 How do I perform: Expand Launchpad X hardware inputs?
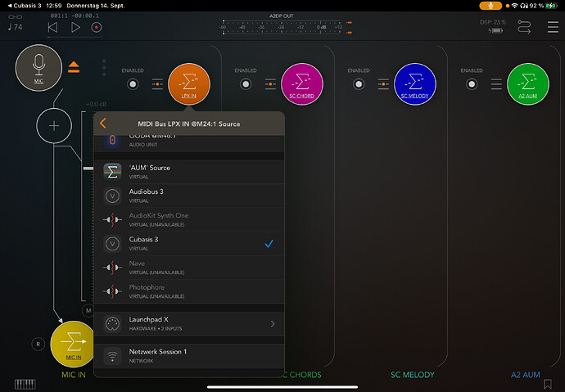click(x=189, y=323)
